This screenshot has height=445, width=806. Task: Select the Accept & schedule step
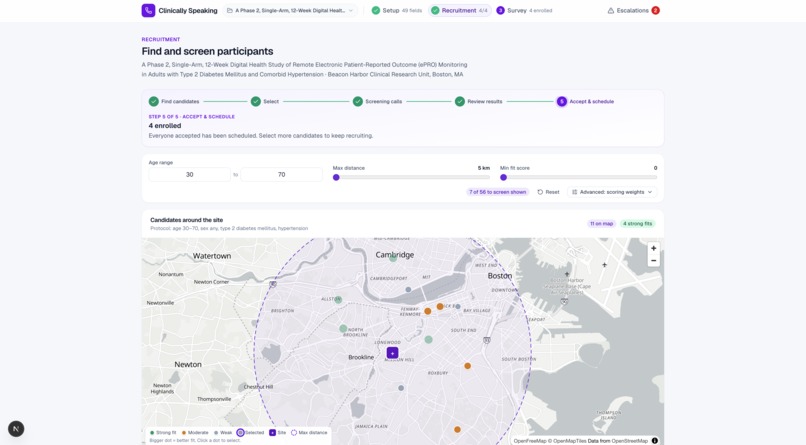coord(585,101)
